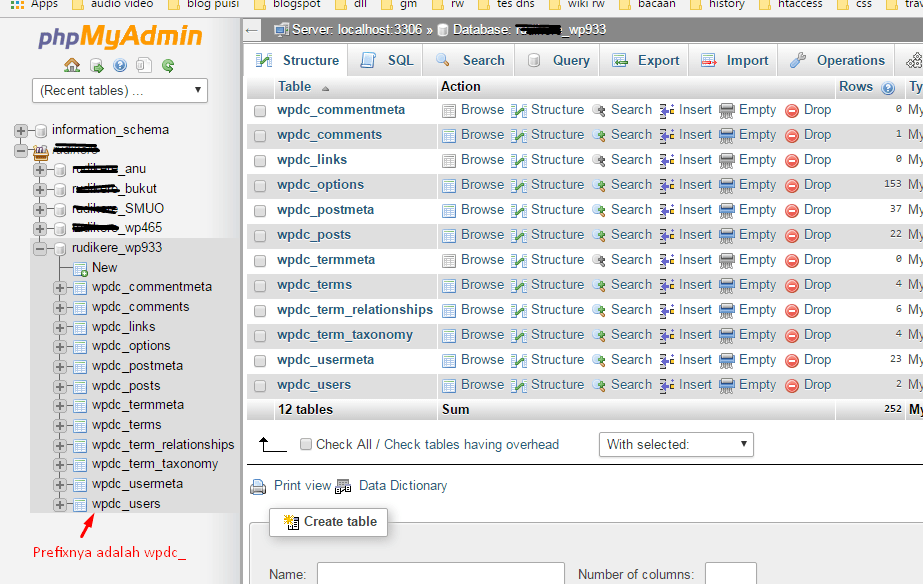
Task: Click Insert icon for wpdc_options
Action: 667,185
